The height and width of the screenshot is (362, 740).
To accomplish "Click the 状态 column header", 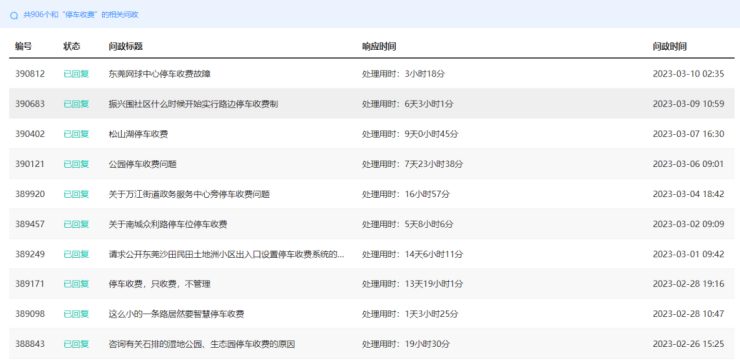I will click(x=72, y=46).
